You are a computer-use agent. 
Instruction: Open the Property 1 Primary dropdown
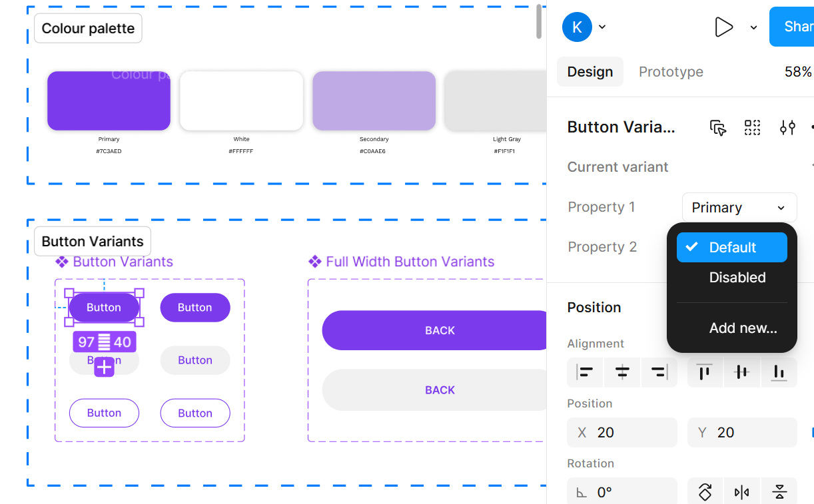click(x=739, y=208)
